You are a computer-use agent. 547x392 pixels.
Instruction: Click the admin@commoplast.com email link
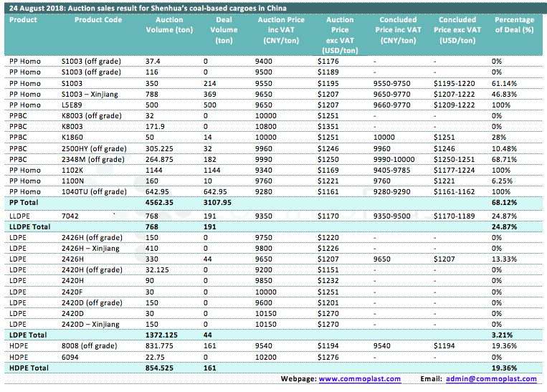coord(484,378)
